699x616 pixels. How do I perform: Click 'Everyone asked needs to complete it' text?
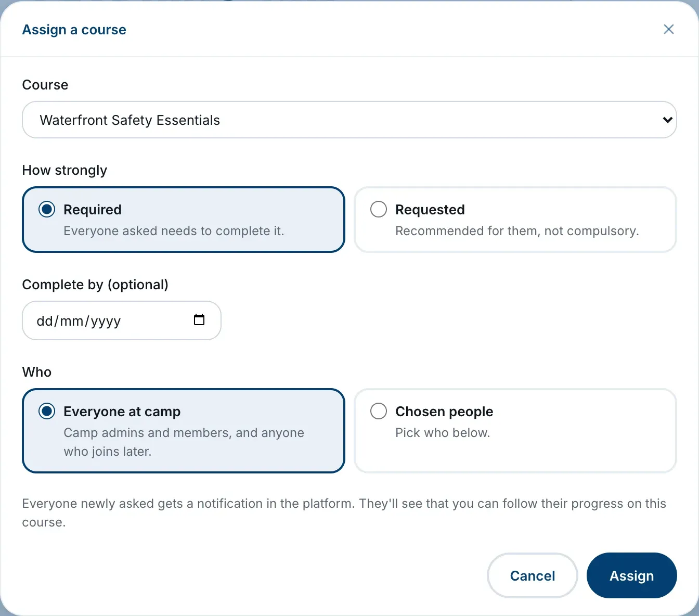[x=174, y=231]
